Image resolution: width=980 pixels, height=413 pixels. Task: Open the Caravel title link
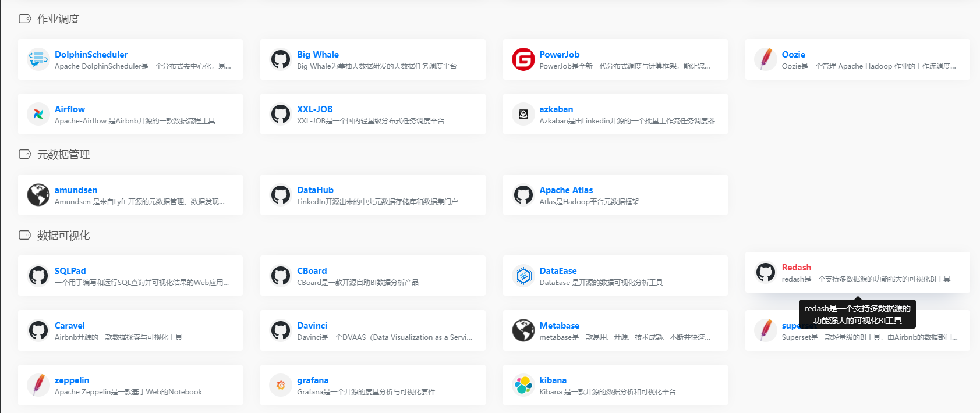pyautogui.click(x=70, y=326)
